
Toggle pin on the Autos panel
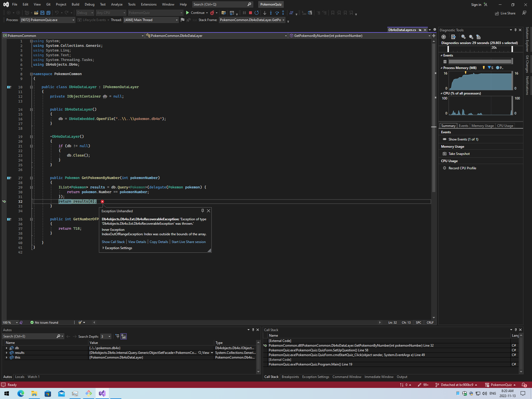(x=253, y=330)
